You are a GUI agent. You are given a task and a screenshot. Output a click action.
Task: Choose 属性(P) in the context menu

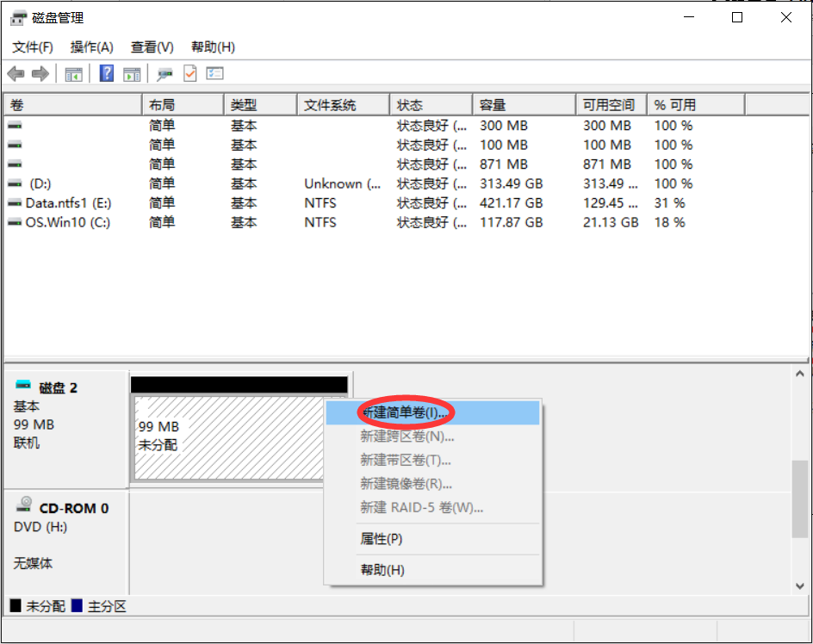[381, 539]
